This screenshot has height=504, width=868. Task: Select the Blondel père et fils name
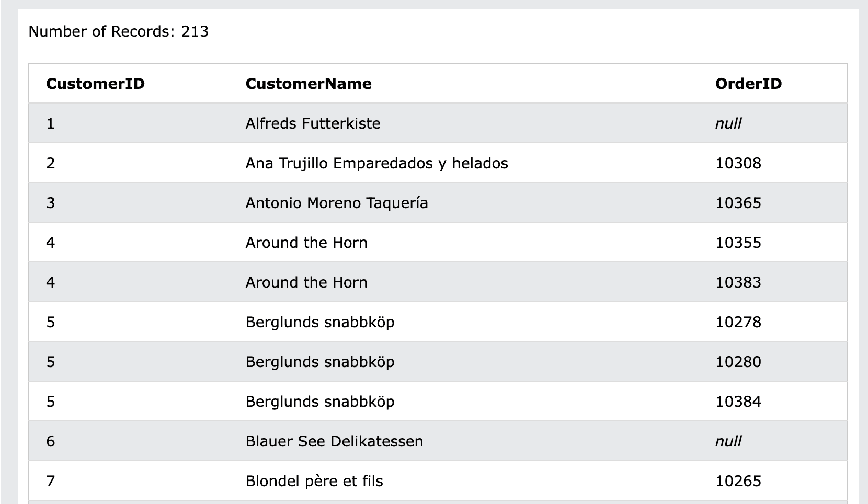(314, 481)
